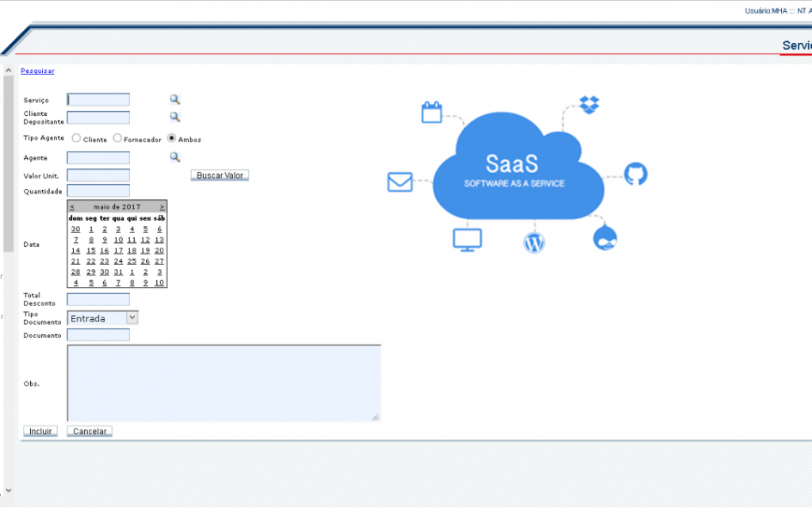Click the Incluir button

click(x=40, y=431)
